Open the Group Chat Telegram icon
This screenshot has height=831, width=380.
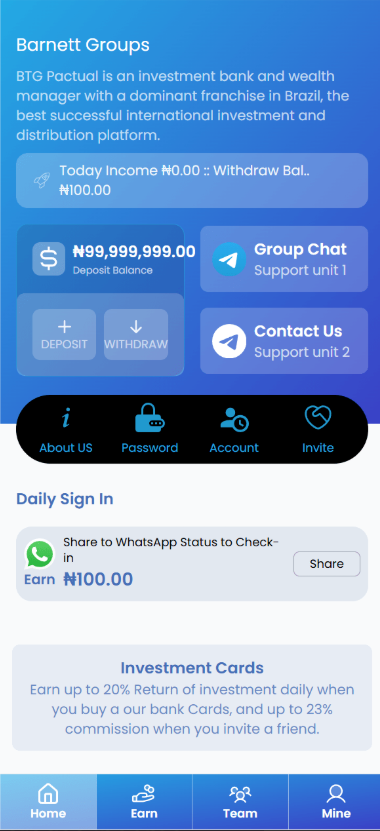tap(229, 259)
